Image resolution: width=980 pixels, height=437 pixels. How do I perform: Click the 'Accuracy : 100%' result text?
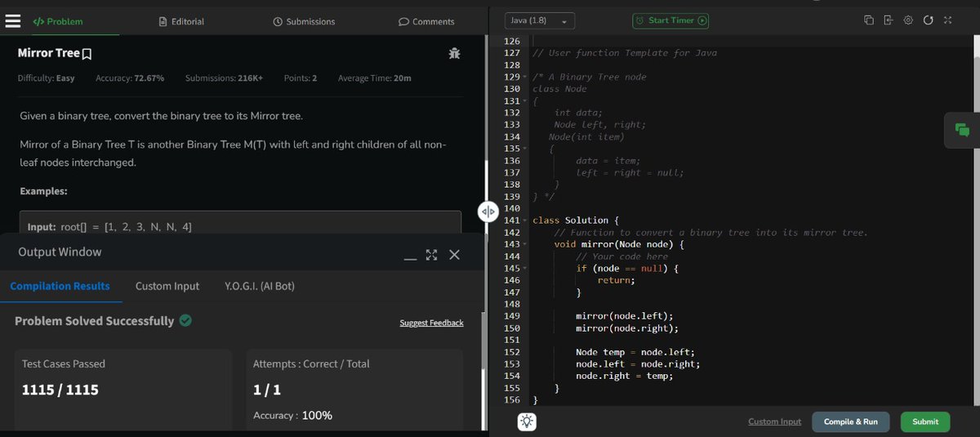point(292,415)
